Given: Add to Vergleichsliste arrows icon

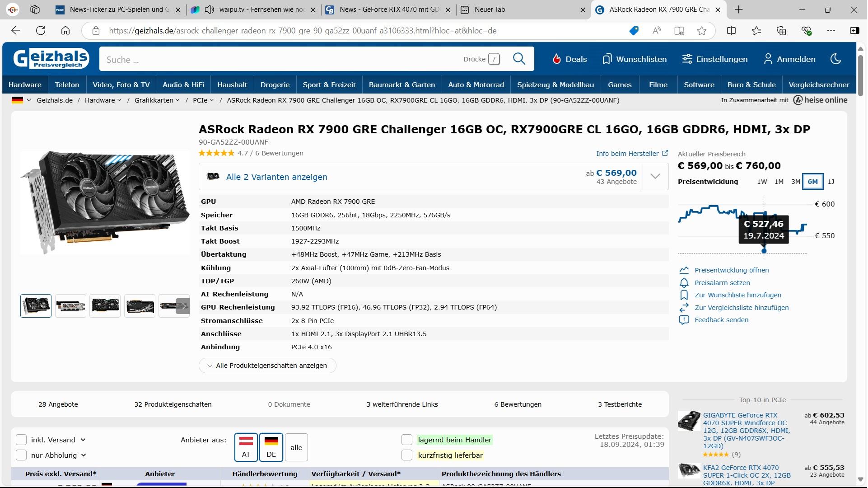Looking at the screenshot, I should (x=684, y=308).
